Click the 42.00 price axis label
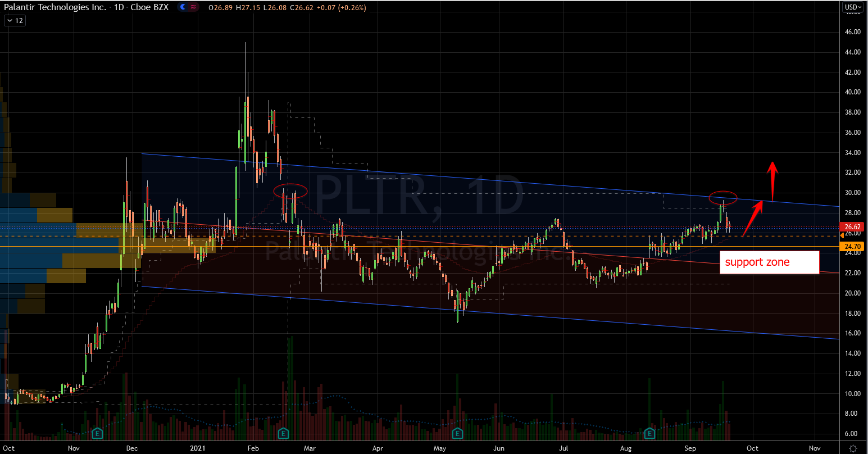The image size is (868, 454). coord(853,72)
